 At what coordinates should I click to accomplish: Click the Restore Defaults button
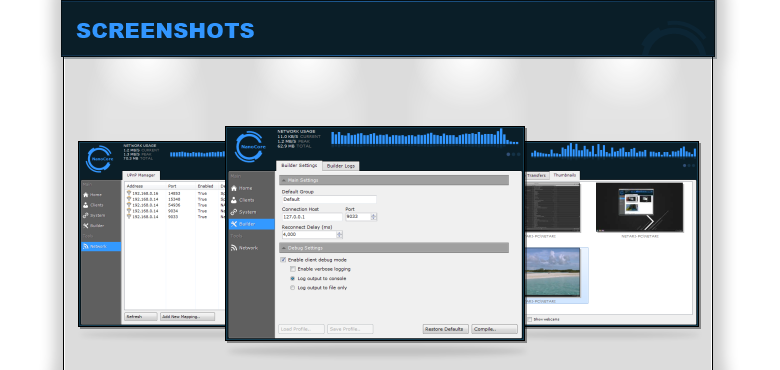446,329
